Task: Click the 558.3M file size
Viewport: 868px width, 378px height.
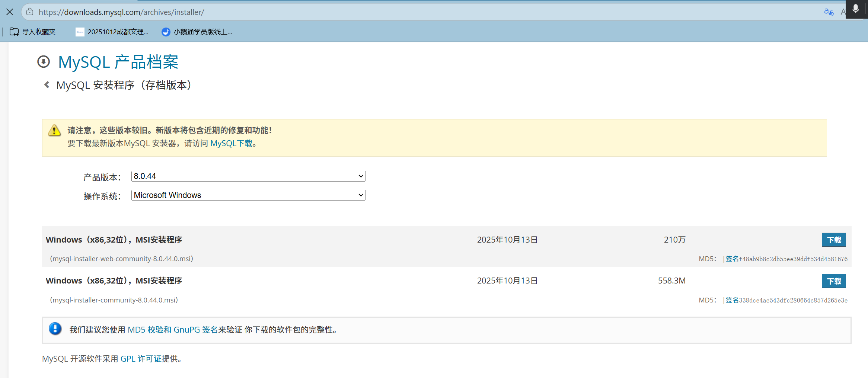Action: pyautogui.click(x=671, y=281)
